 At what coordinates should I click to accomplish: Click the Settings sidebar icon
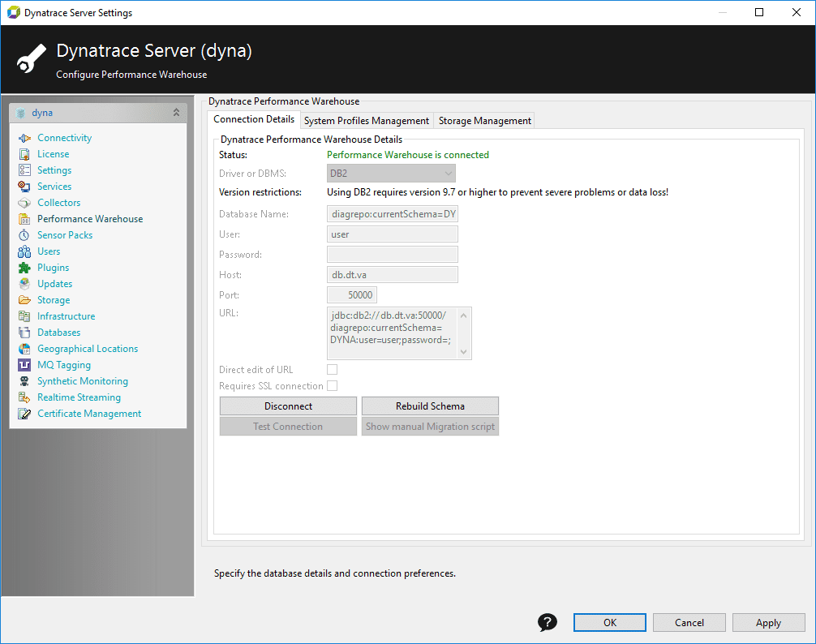coord(24,170)
